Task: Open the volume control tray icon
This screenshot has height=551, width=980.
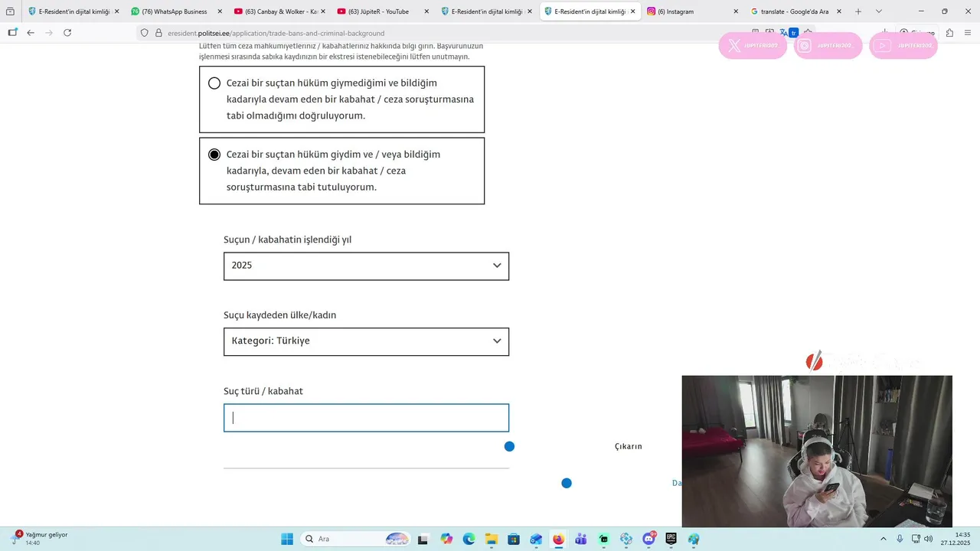Action: 929,539
